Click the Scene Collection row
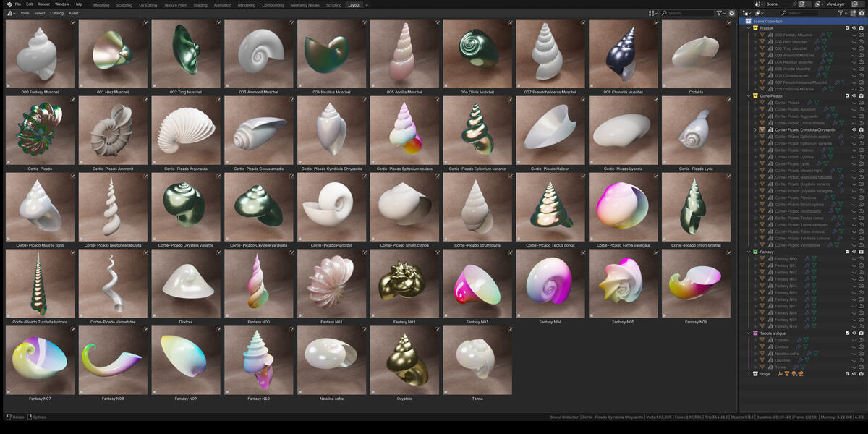The width and height of the screenshot is (868, 434). pyautogui.click(x=801, y=22)
